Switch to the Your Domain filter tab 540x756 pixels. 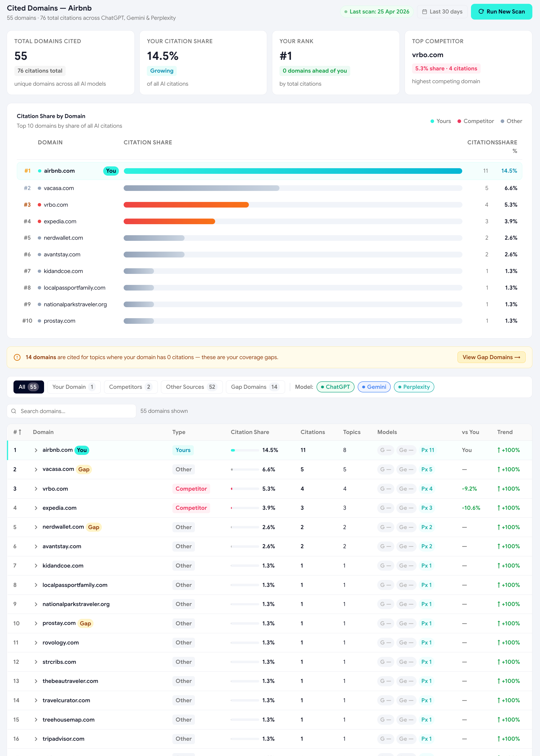tap(74, 387)
